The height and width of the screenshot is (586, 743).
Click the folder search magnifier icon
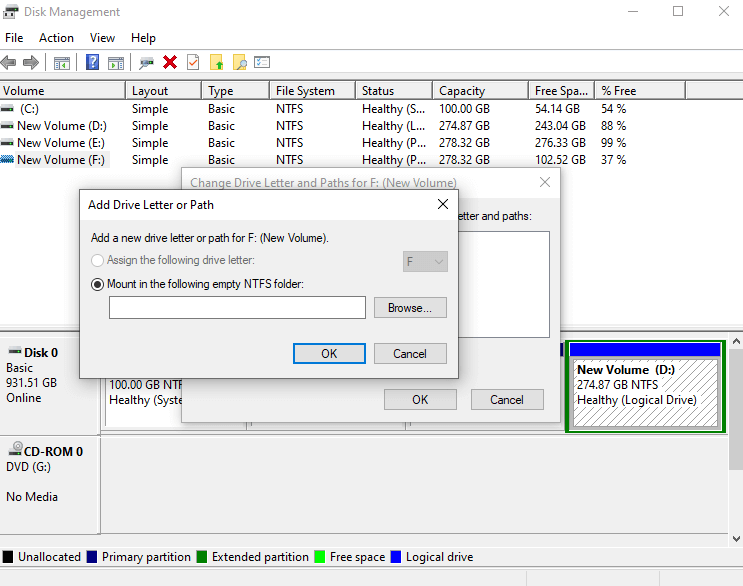point(240,62)
